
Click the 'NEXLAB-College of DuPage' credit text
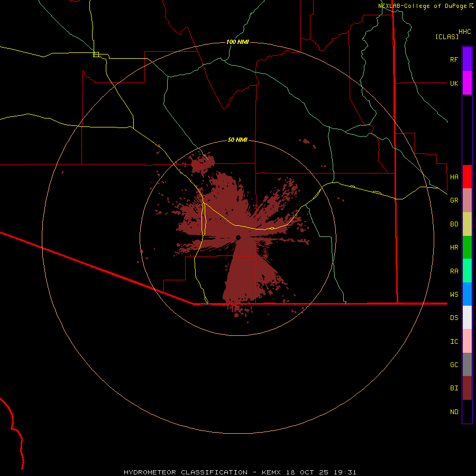422,6
